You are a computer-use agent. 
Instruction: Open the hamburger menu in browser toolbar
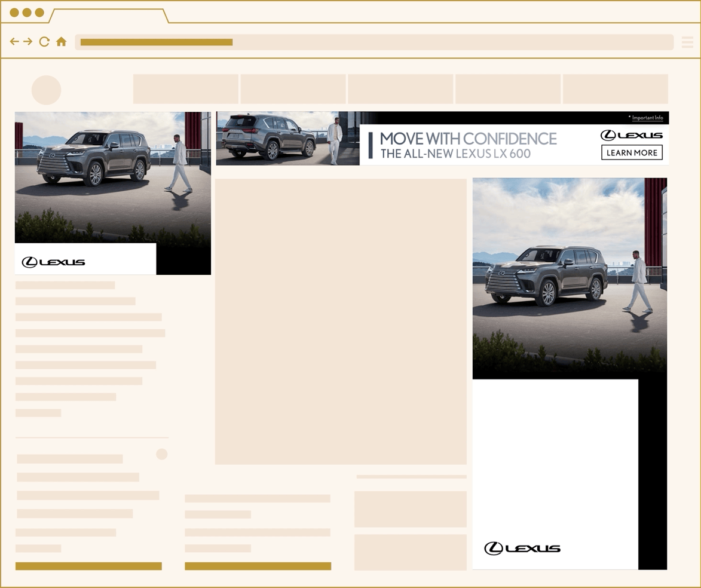(687, 42)
